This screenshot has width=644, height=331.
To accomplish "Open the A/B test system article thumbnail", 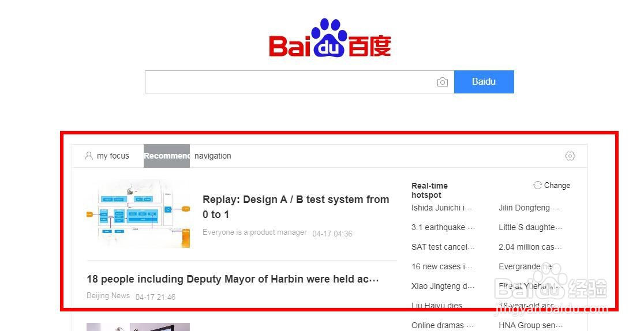I will coord(138,214).
